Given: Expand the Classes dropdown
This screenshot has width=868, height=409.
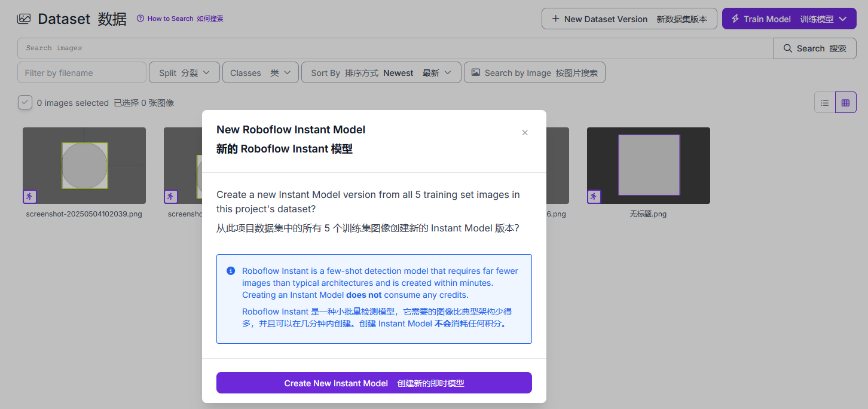Looking at the screenshot, I should click(x=261, y=73).
